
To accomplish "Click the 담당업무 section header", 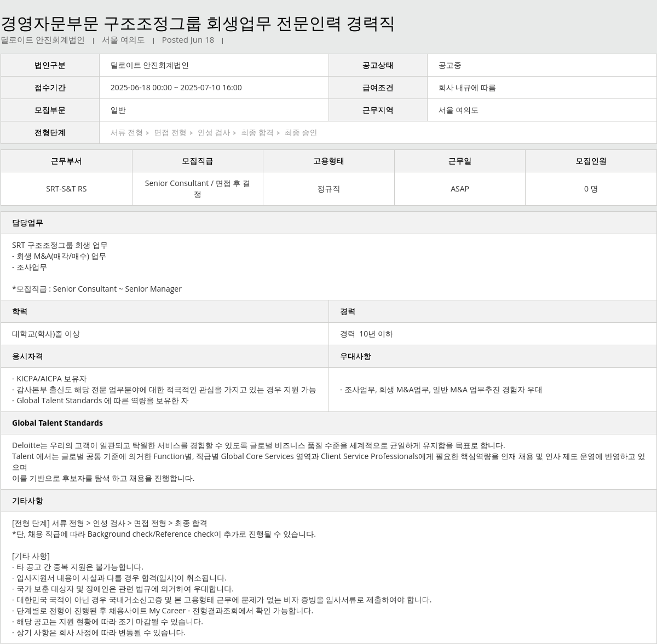I will 328,223.
